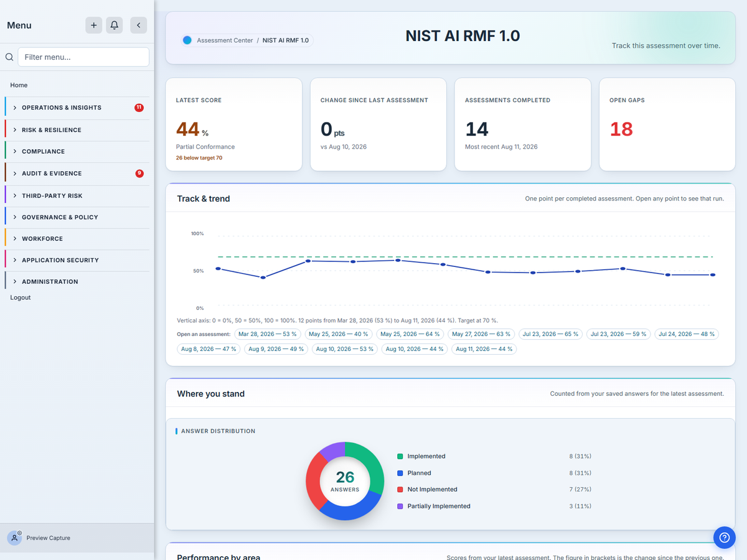Click blue Planned legend swatch

(400, 473)
